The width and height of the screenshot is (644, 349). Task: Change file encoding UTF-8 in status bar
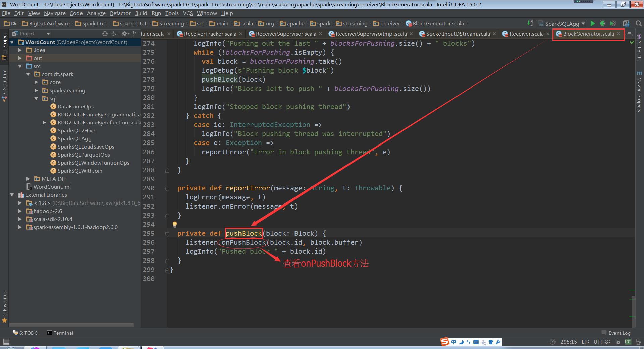[602, 342]
